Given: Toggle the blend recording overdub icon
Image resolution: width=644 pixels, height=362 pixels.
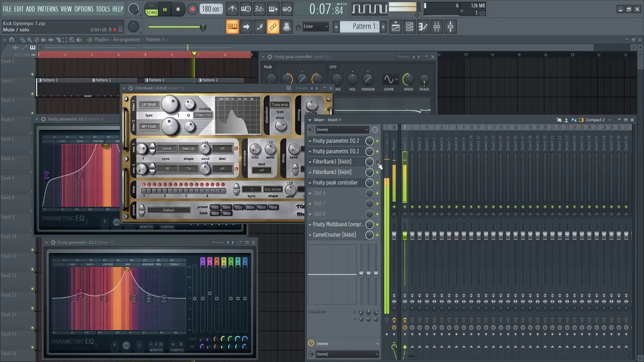Looking at the screenshot, I should (273, 9).
